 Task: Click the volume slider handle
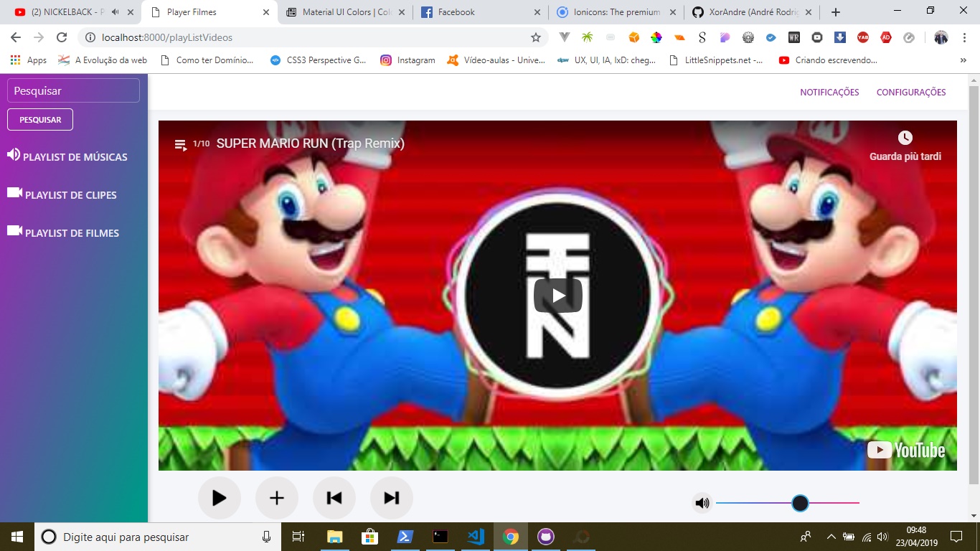(800, 503)
